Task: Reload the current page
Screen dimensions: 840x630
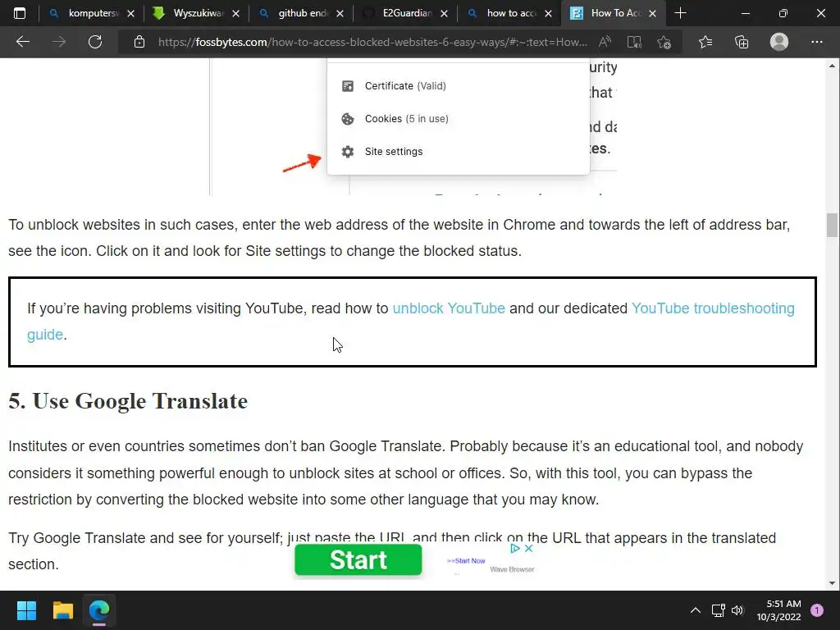Action: [x=95, y=42]
